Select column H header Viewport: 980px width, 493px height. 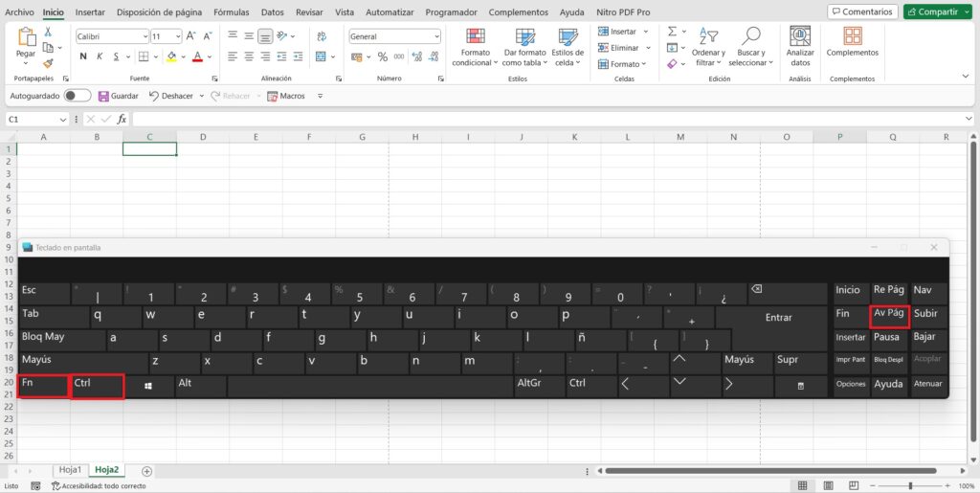pyautogui.click(x=415, y=137)
